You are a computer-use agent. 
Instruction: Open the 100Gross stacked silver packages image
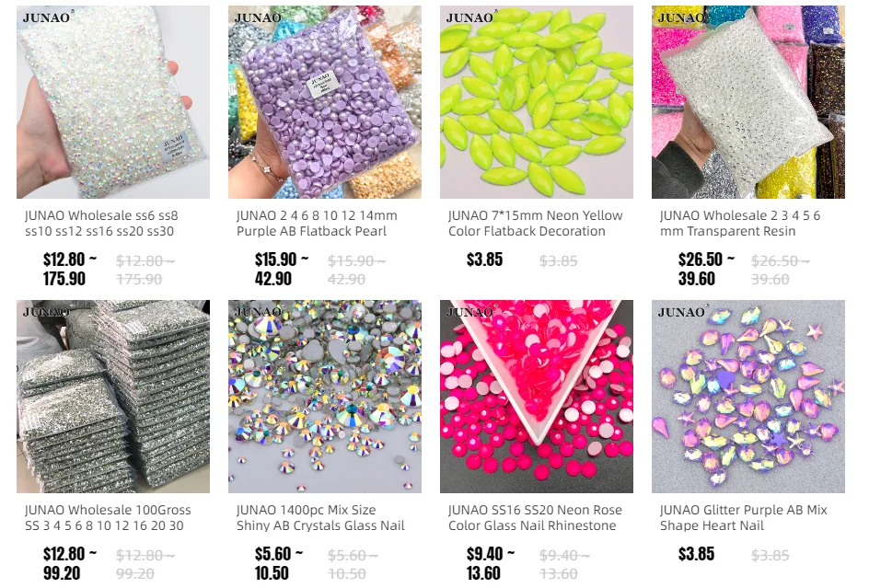pyautogui.click(x=113, y=397)
